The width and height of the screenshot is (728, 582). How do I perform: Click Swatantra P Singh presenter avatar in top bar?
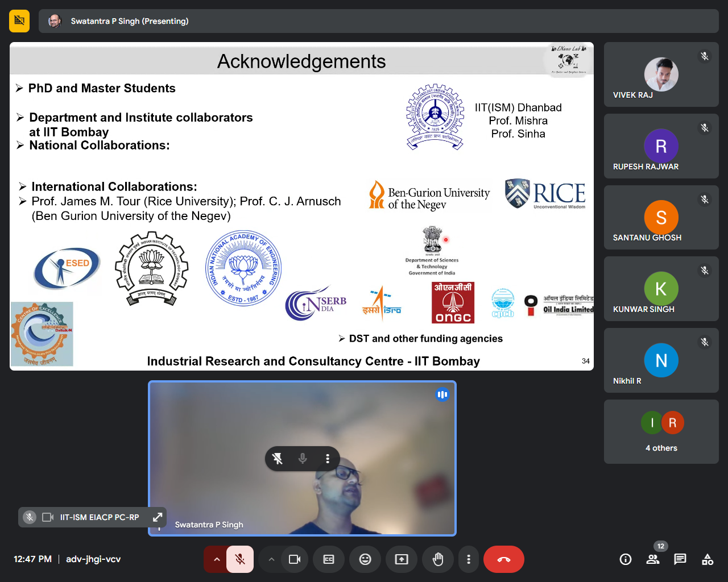55,21
